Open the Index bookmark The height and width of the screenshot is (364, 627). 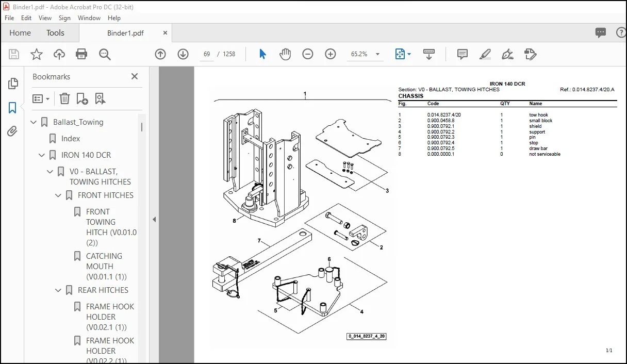pyautogui.click(x=71, y=139)
